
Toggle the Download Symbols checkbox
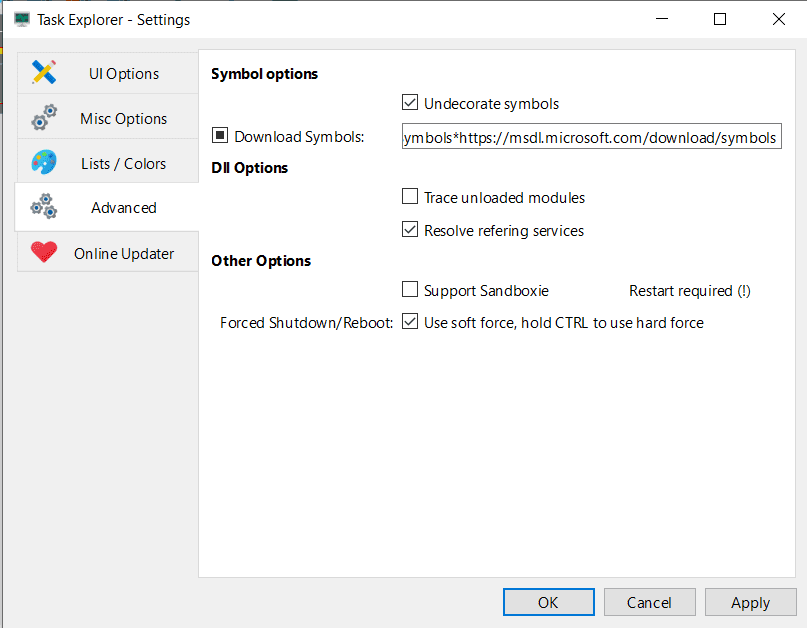(x=221, y=136)
